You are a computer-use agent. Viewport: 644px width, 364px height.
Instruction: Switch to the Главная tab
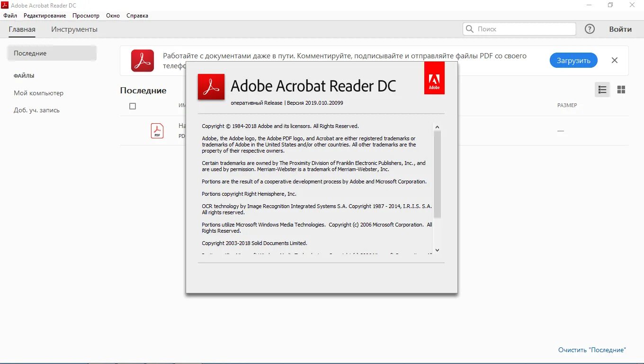[x=22, y=29]
